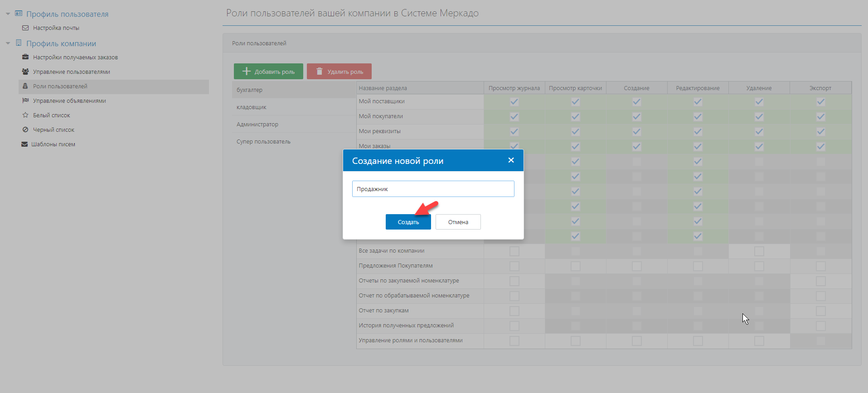Viewport: 868px width, 393px height.
Task: Click users icon beside Управление пользователями
Action: point(25,72)
